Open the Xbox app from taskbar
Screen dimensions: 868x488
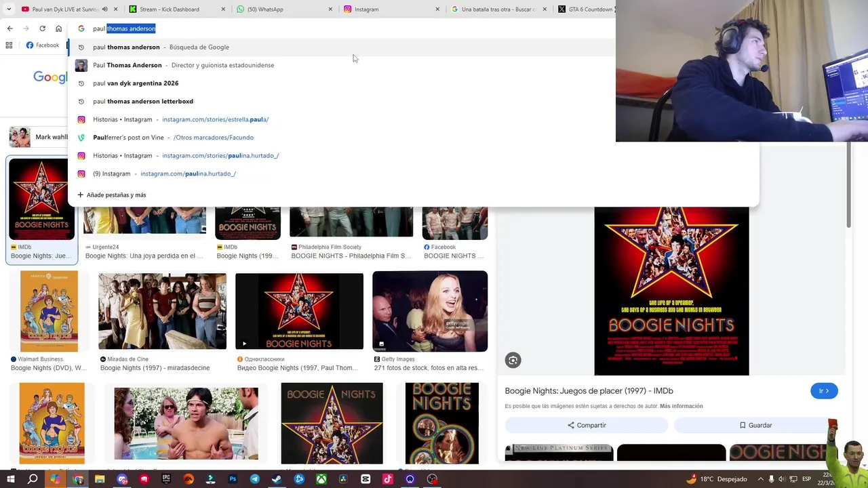click(321, 479)
